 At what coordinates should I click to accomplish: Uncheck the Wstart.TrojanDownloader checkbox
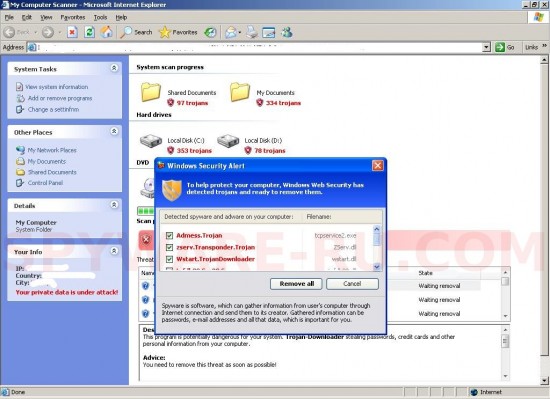(x=169, y=259)
